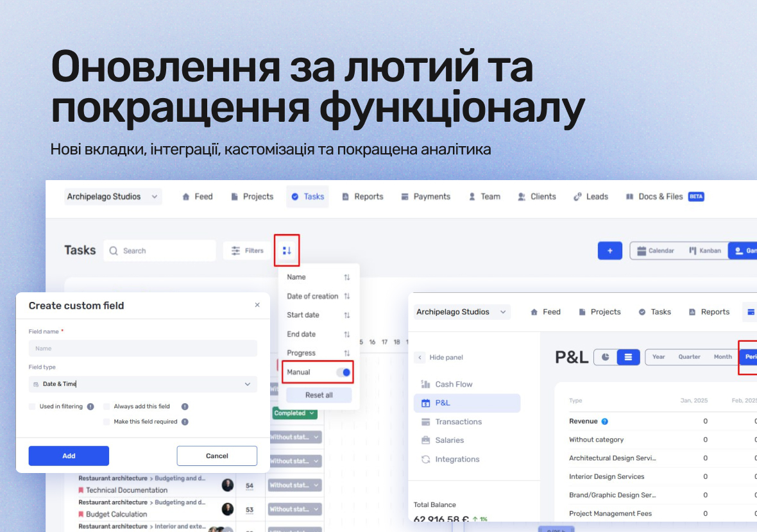This screenshot has width=757, height=532.
Task: Click sort arrows next to Start date
Action: click(346, 315)
